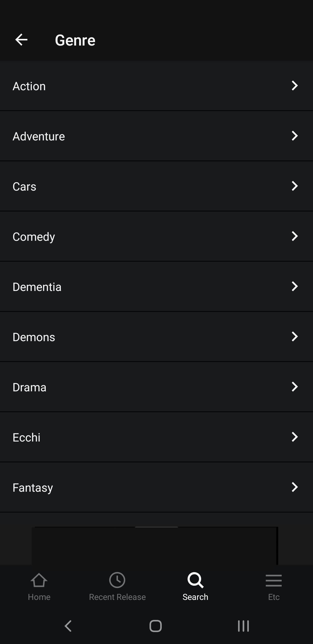Tap the back arrow beside Genre
The width and height of the screenshot is (313, 644).
21,40
